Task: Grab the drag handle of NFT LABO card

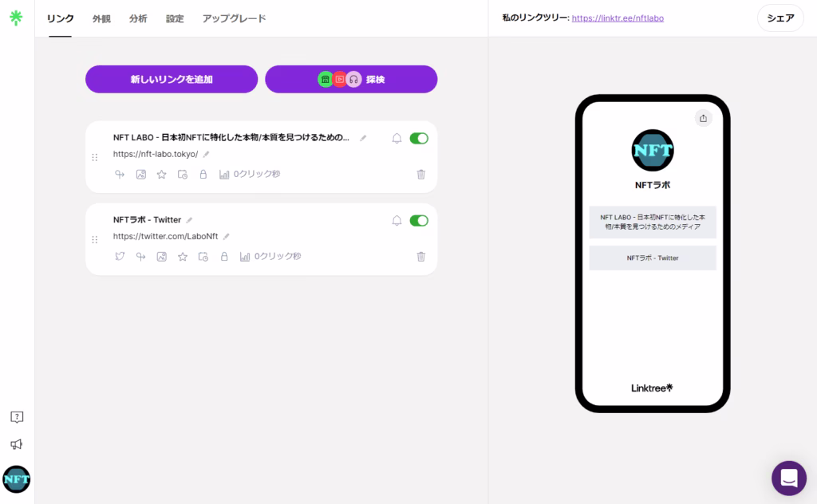Action: [95, 157]
